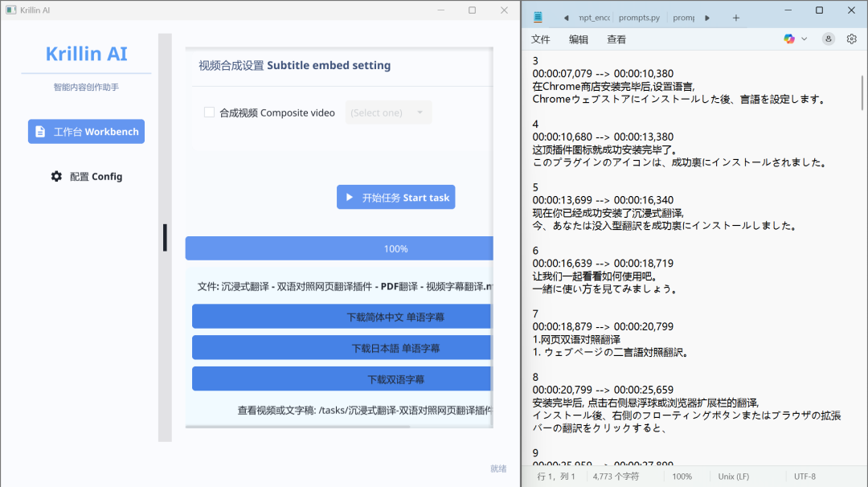This screenshot has height=487, width=868.
Task: Click the vertical splitter handle beside sidebar
Action: [165, 238]
